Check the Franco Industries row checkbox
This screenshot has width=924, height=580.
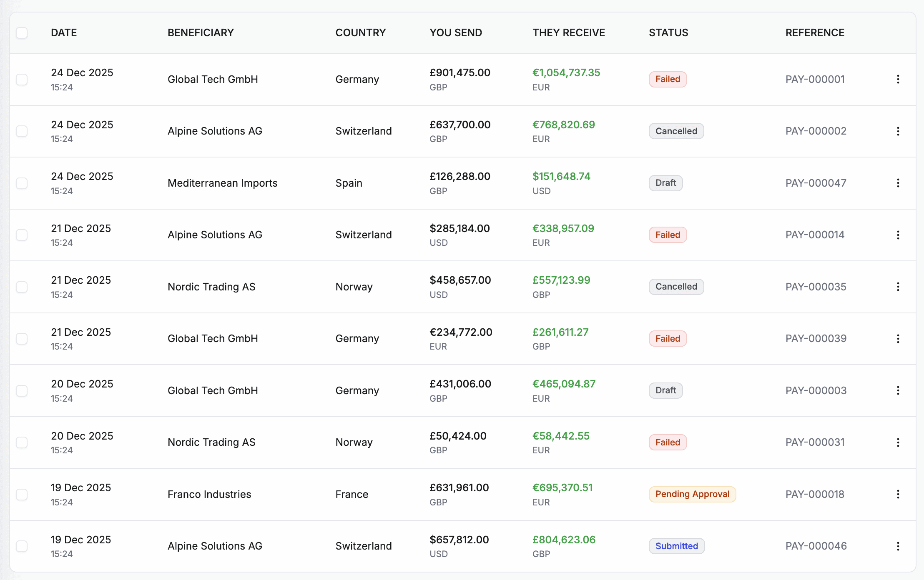pyautogui.click(x=22, y=495)
